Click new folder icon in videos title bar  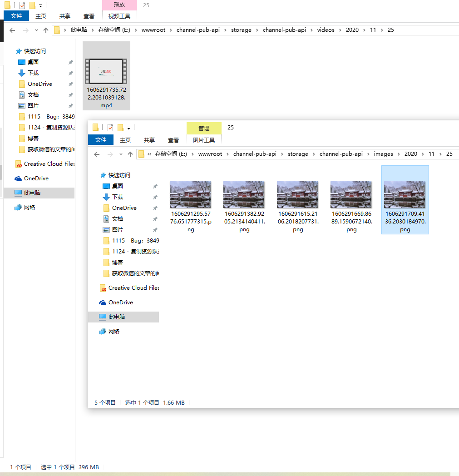click(32, 5)
